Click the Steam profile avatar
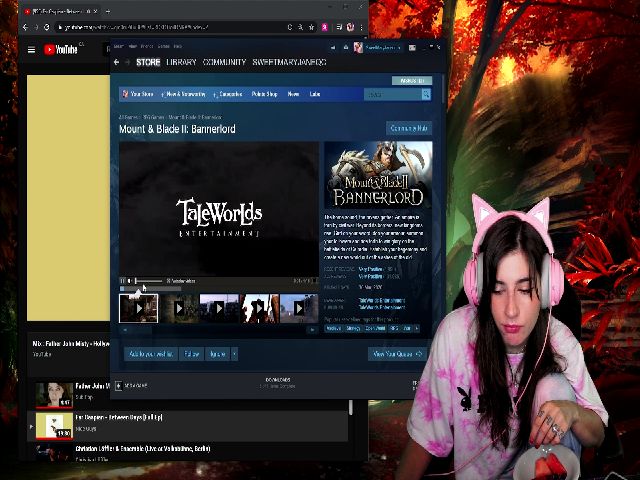 (358, 47)
